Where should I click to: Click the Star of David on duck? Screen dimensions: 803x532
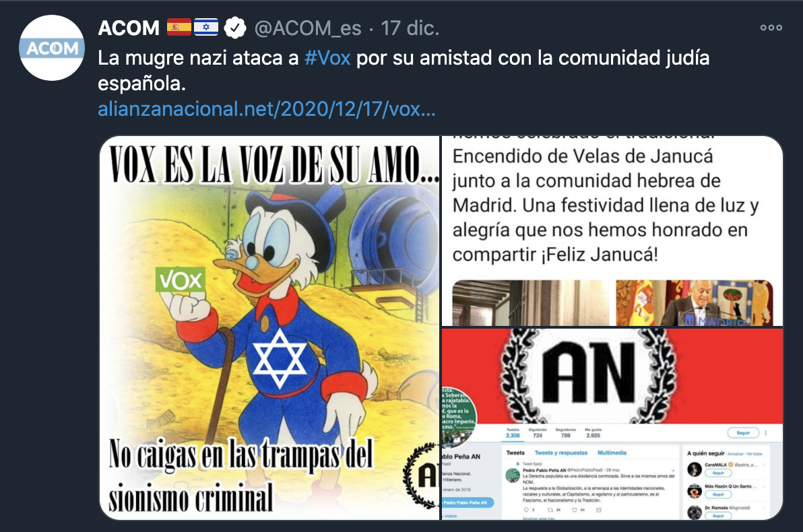[x=280, y=358]
